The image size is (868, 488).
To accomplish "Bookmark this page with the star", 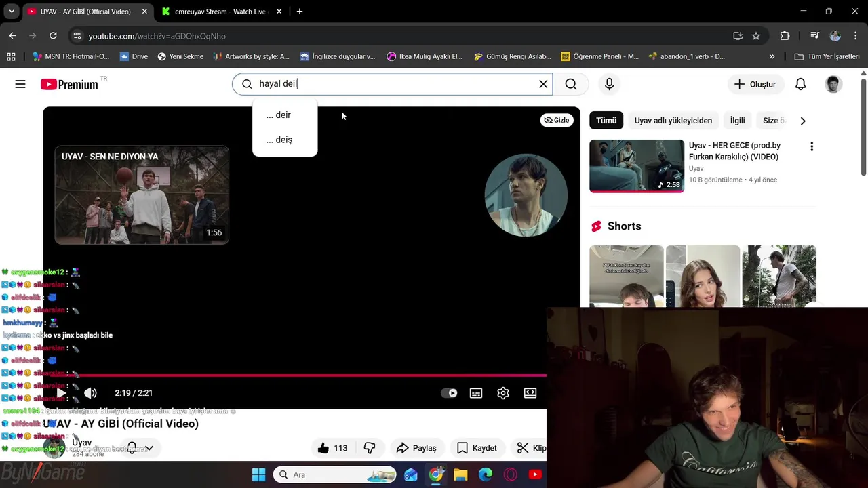I will pyautogui.click(x=756, y=36).
